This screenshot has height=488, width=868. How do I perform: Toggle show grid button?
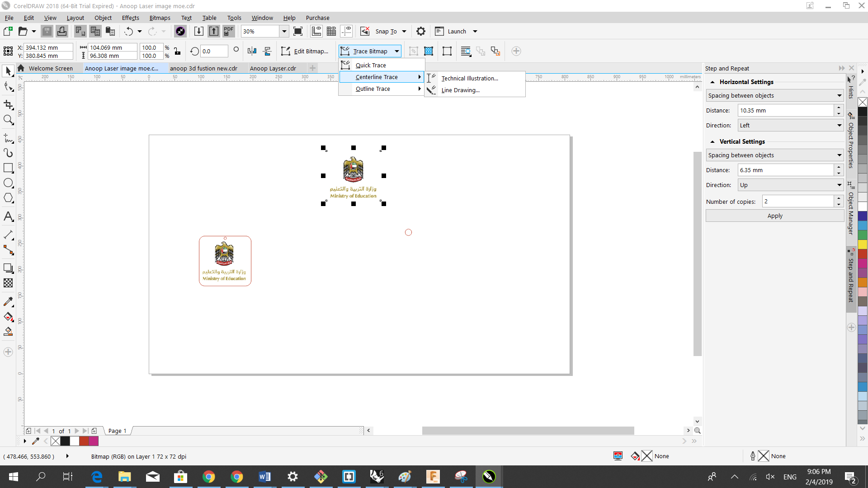point(331,31)
